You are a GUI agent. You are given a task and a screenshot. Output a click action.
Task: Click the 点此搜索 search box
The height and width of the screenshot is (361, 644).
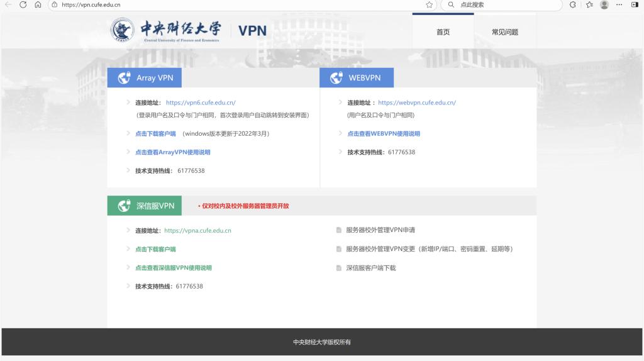(x=503, y=4)
